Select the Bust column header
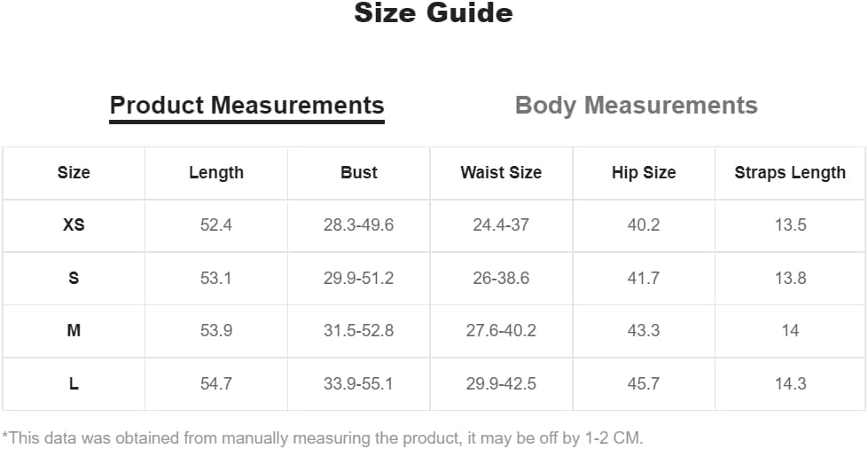 [359, 173]
